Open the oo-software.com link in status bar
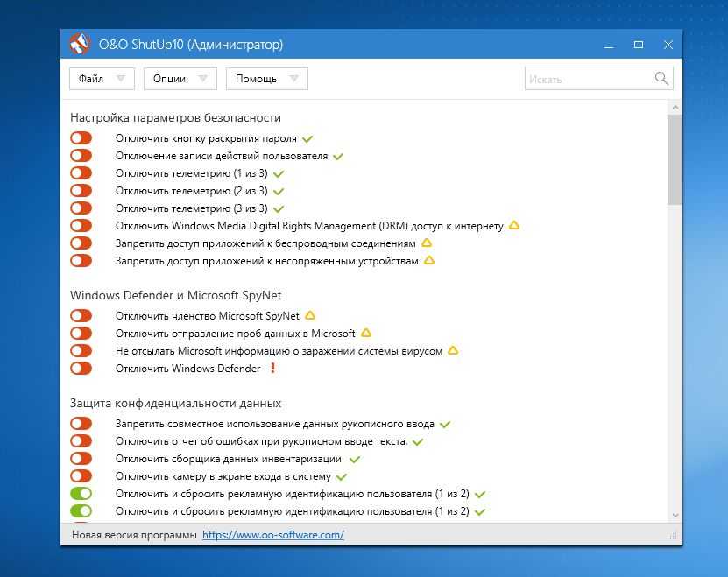 [272, 534]
